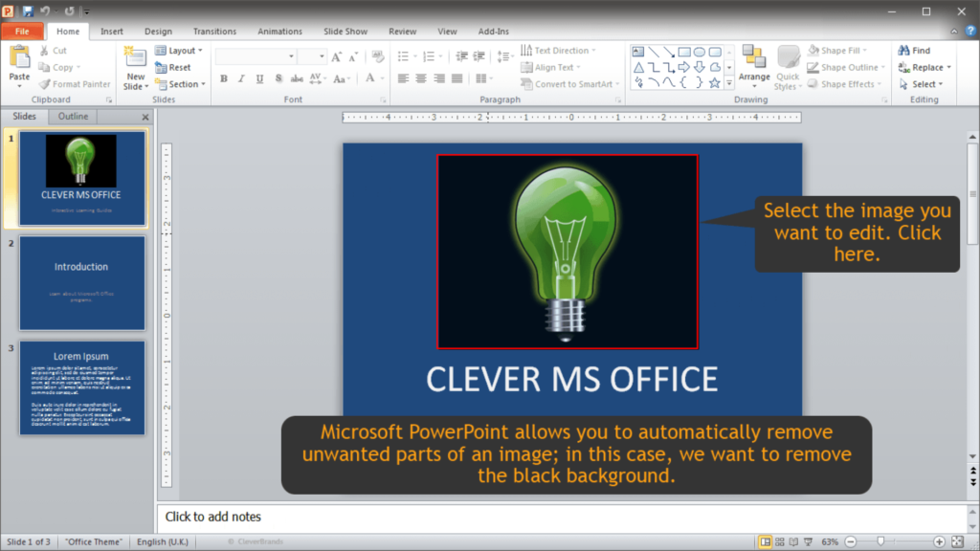Toggle text Shadow
This screenshot has width=980, height=551.
(x=278, y=78)
